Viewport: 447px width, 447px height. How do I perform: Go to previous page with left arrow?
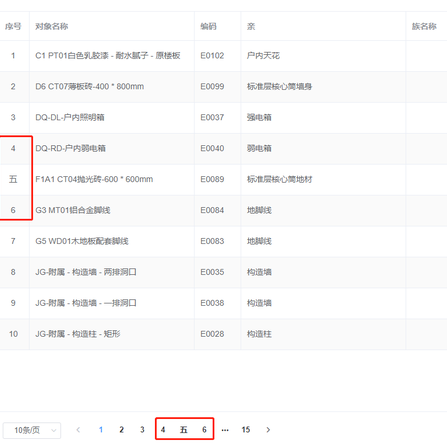[78, 430]
